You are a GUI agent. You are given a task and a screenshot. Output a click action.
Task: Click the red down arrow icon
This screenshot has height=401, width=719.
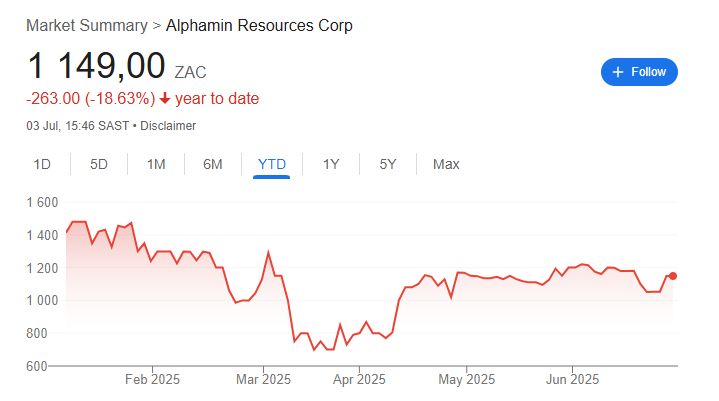tap(165, 99)
